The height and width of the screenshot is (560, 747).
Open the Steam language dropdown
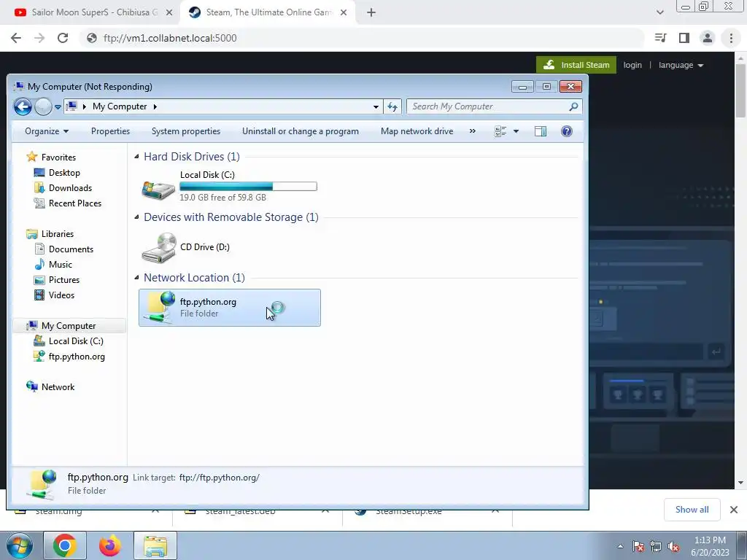click(x=681, y=65)
